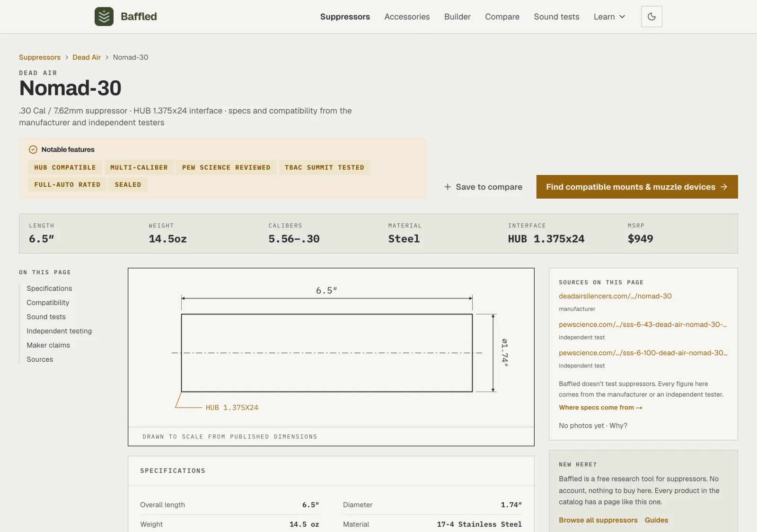The width and height of the screenshot is (757, 532).
Task: Click Where specs come from link
Action: (x=600, y=408)
